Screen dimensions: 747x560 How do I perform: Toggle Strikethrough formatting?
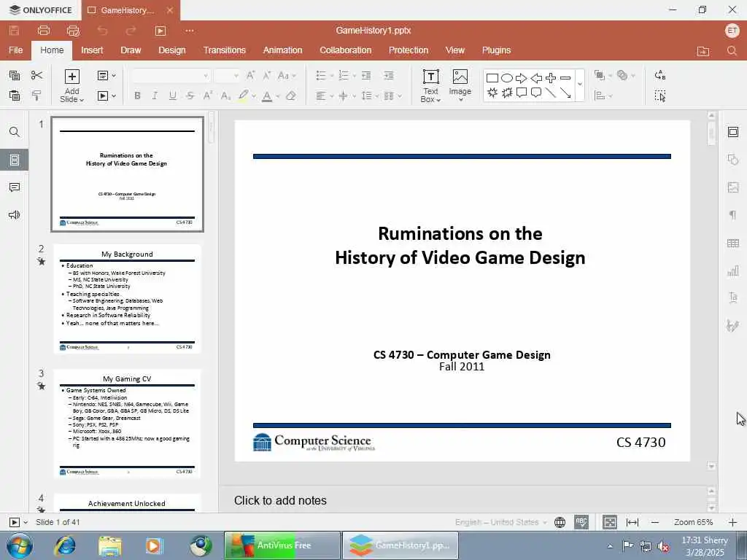[190, 96]
